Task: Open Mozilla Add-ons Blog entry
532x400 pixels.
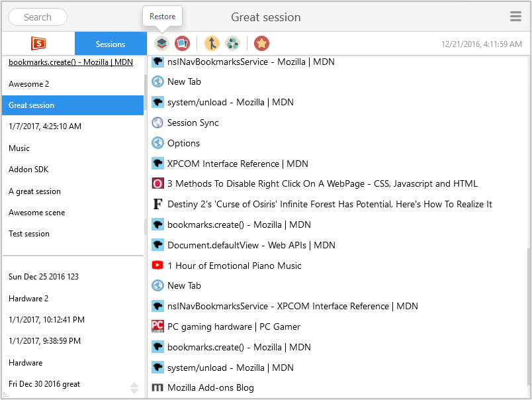Action: [210, 388]
